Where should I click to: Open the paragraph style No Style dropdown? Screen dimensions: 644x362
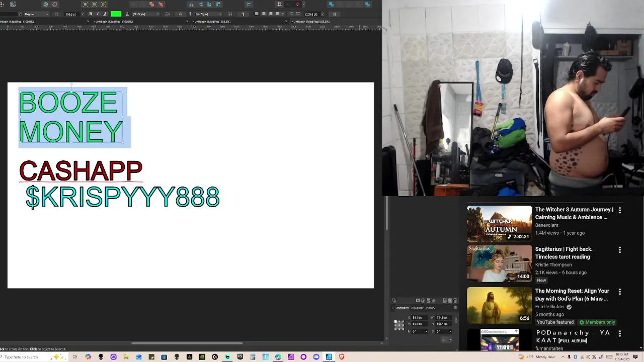click(209, 14)
